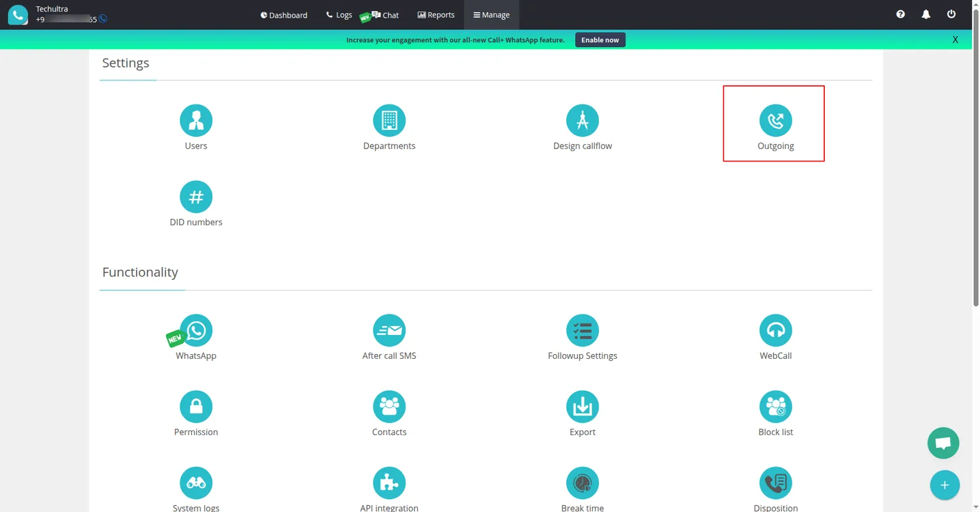Click the page vertical scrollbar
This screenshot has width=980, height=512.
tap(976, 157)
